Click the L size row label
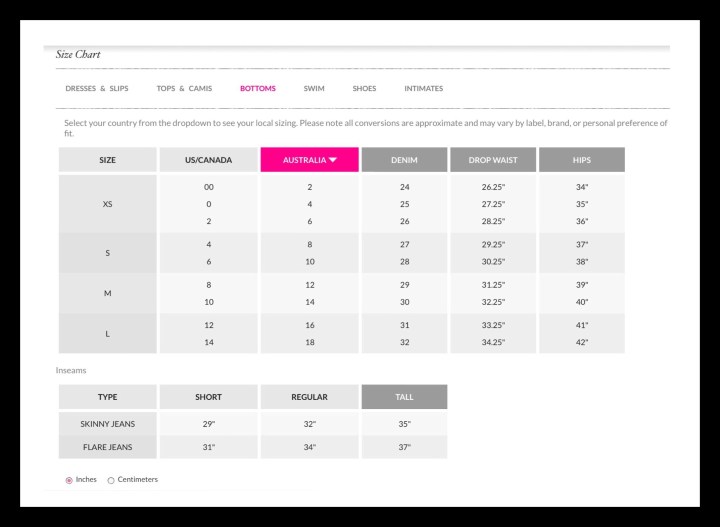 pyautogui.click(x=107, y=334)
